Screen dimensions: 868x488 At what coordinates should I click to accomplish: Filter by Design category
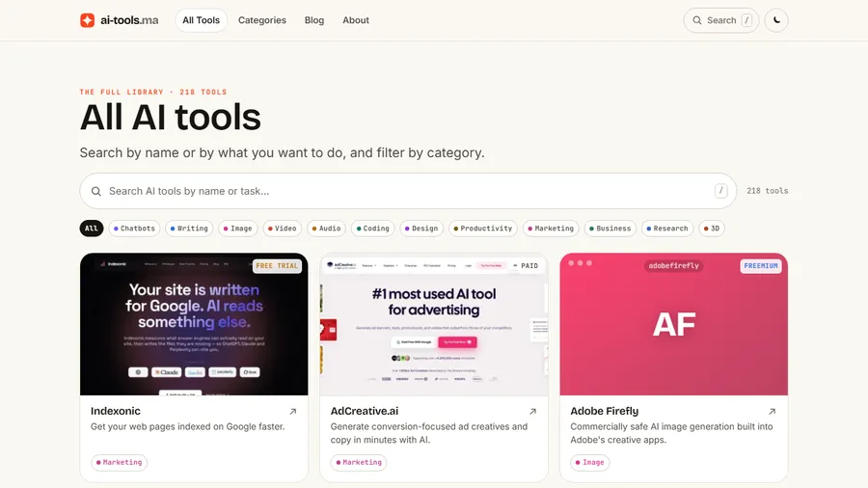coord(421,229)
